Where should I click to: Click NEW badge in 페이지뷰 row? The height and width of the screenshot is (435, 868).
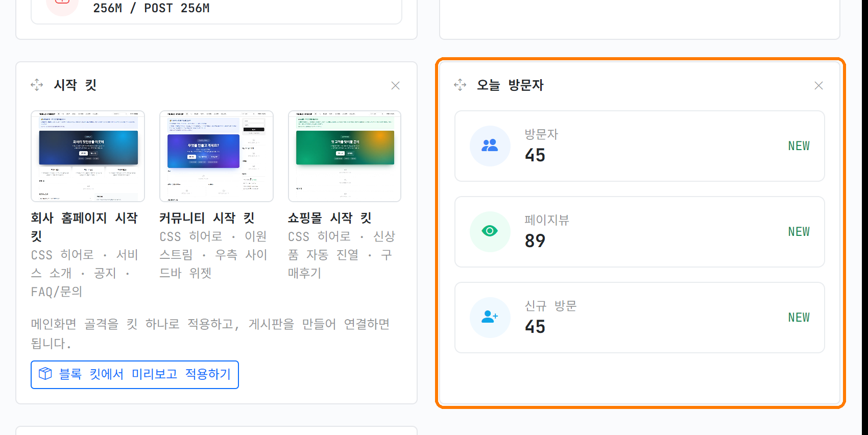click(799, 232)
